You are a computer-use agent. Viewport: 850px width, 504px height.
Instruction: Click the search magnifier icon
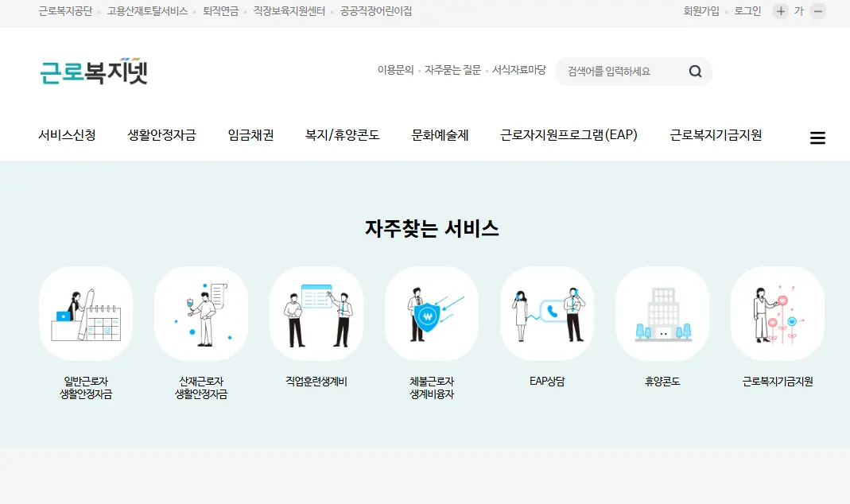coord(696,71)
